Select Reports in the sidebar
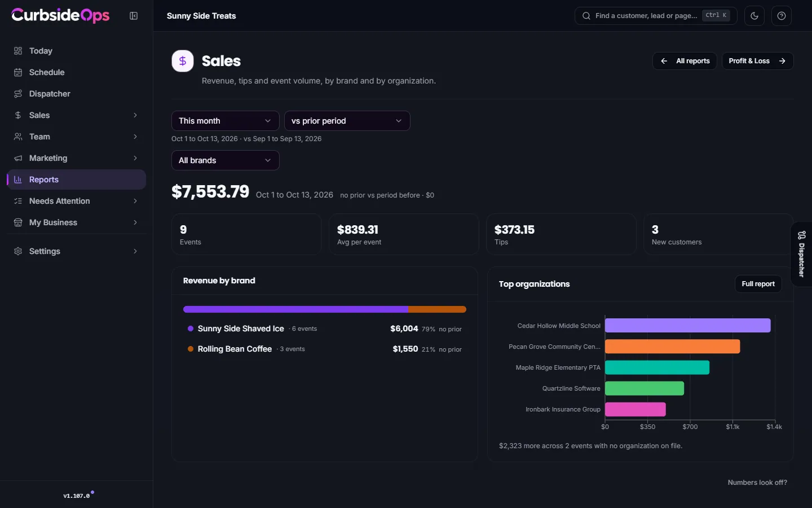The height and width of the screenshot is (508, 812). click(x=76, y=179)
